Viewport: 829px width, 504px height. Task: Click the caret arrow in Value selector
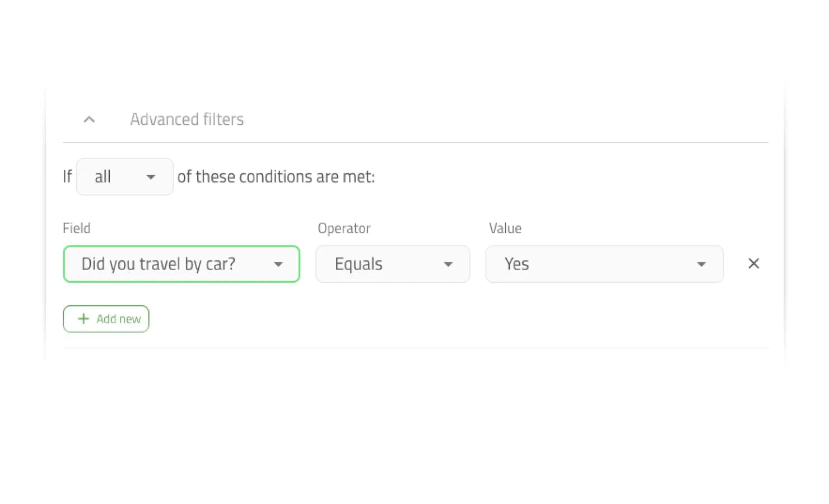701,264
